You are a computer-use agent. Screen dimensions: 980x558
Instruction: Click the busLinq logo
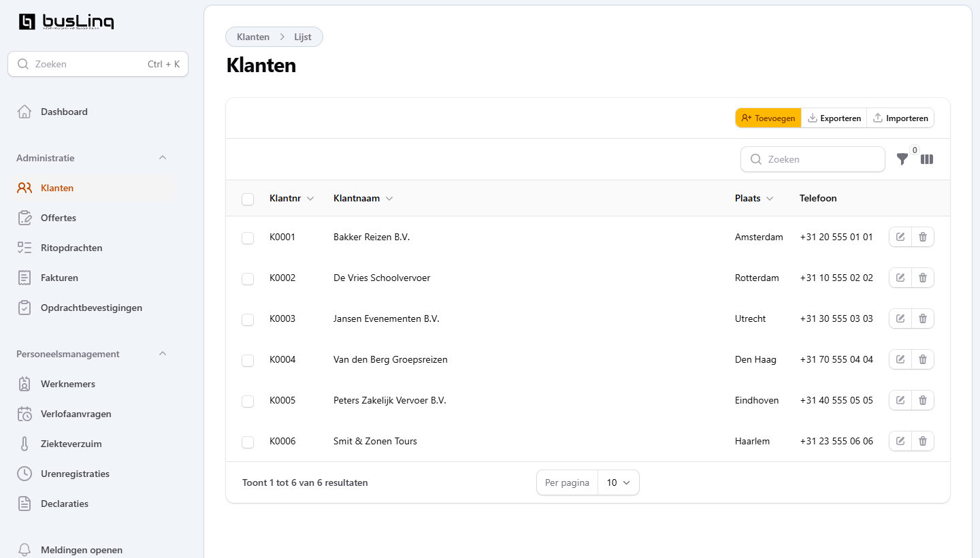point(66,22)
